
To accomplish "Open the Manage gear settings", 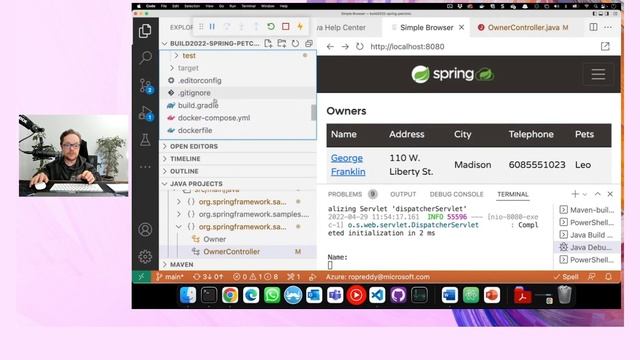I will (145, 257).
